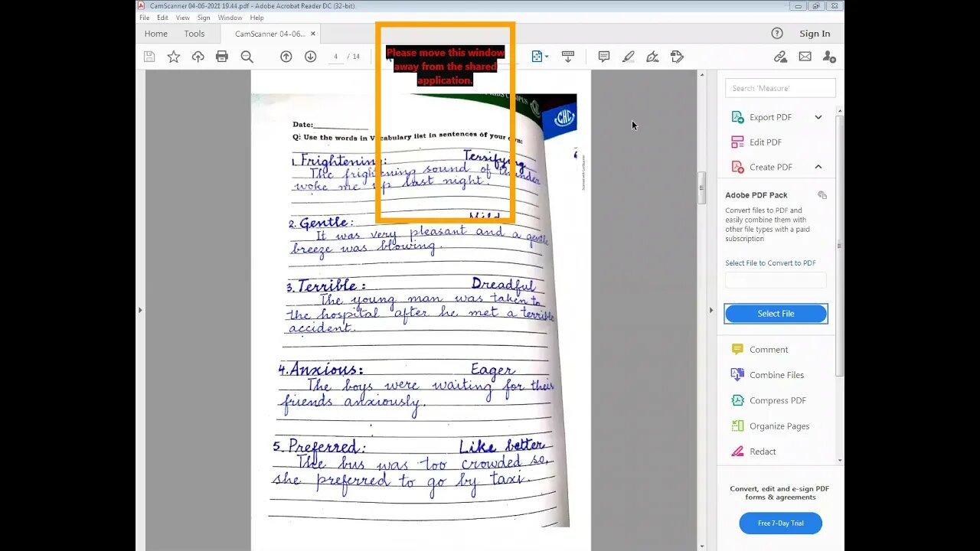The width and height of the screenshot is (980, 551).
Task: Click the tools pane scrollbar
Action: coord(840,245)
